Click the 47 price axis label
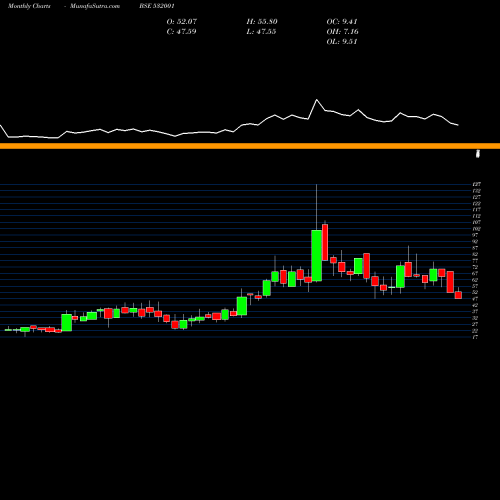Screen dimensions: 500x500 coord(475,299)
